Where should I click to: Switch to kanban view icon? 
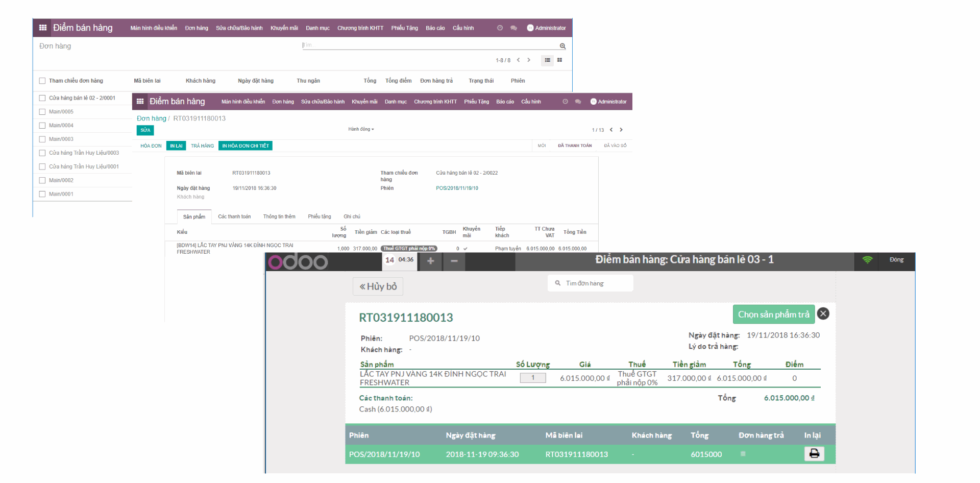point(560,60)
